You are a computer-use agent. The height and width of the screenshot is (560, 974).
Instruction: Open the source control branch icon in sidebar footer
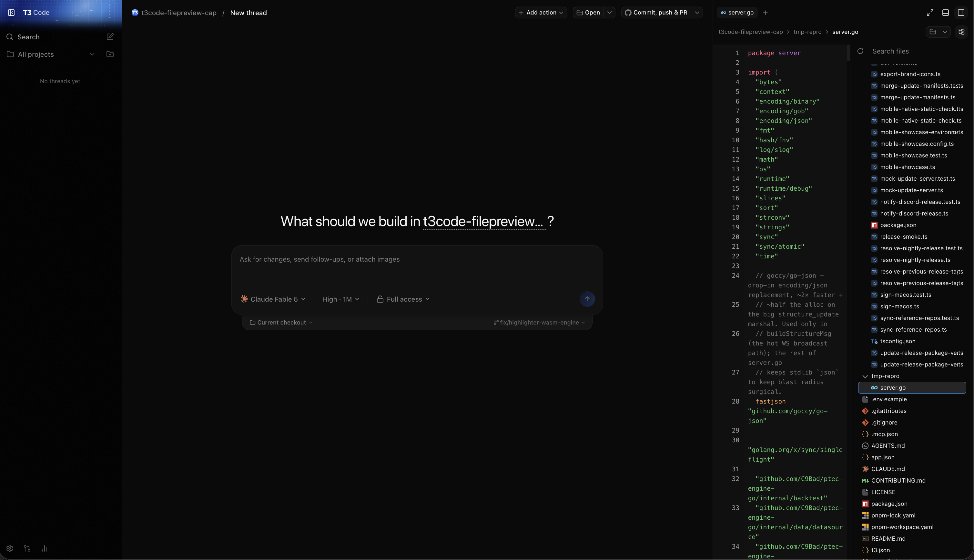pyautogui.click(x=27, y=548)
